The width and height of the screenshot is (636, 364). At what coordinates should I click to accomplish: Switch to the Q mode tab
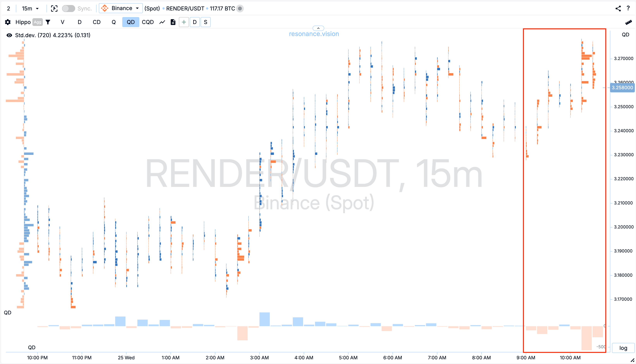click(114, 22)
